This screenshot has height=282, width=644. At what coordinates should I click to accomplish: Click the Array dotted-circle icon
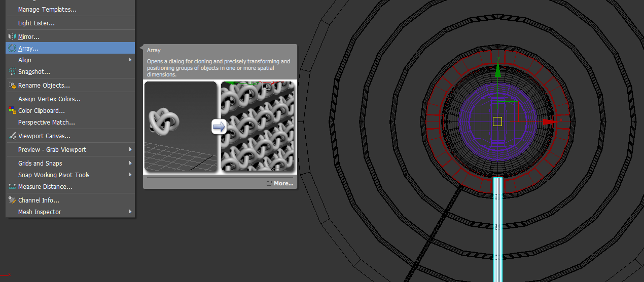pyautogui.click(x=13, y=48)
